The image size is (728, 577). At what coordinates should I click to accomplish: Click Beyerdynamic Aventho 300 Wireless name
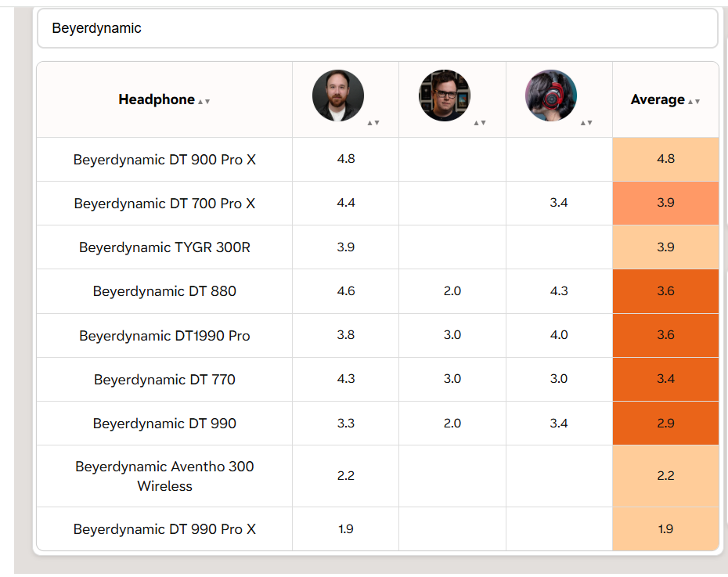coord(164,476)
